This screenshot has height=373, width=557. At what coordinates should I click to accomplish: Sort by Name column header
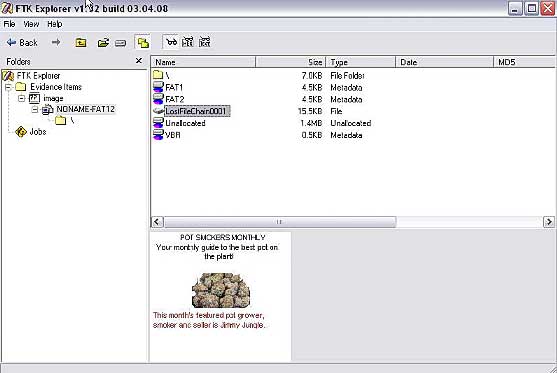203,62
